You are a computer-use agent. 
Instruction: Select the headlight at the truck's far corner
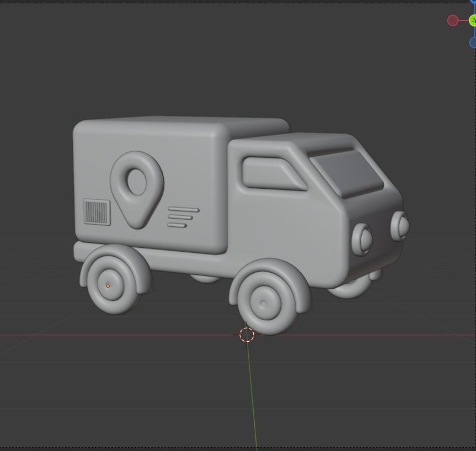pos(400,226)
